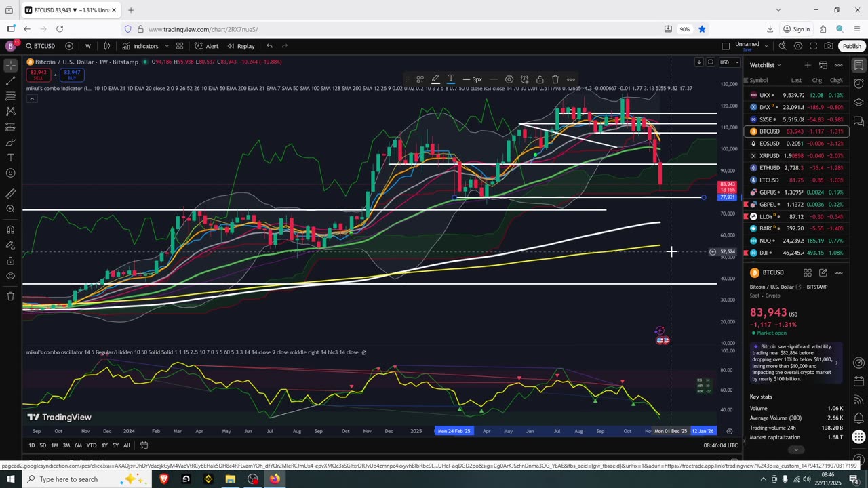The height and width of the screenshot is (488, 868).
Task: Select the trend line drawing tool
Action: coord(10,81)
